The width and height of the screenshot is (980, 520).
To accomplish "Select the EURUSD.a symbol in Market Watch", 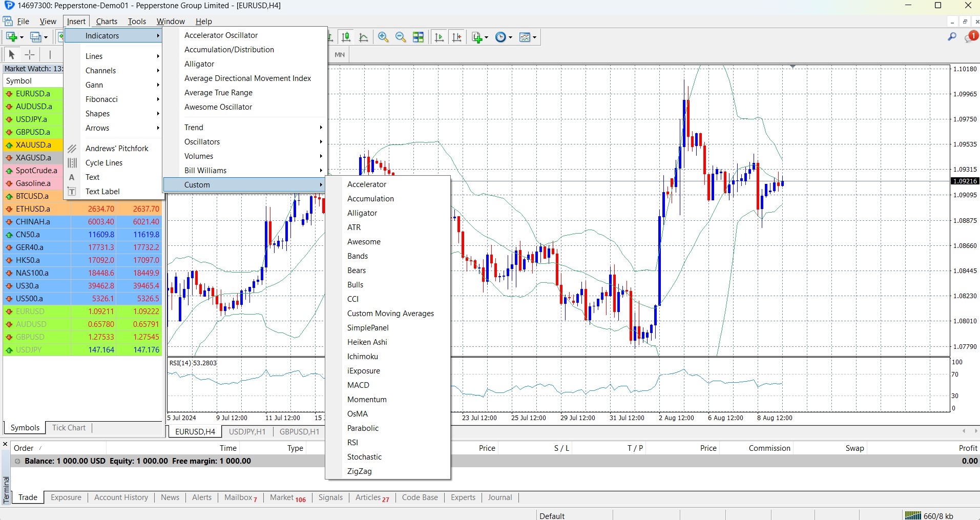I will [x=33, y=93].
